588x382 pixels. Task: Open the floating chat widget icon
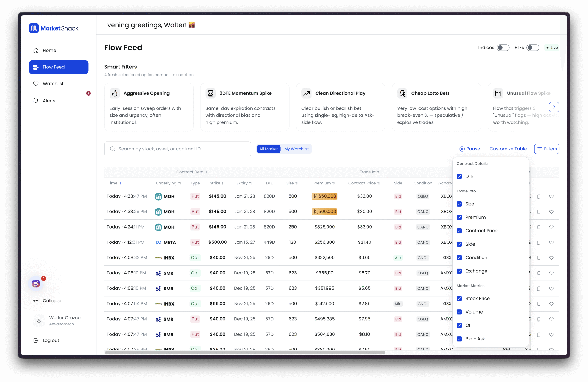pyautogui.click(x=36, y=283)
